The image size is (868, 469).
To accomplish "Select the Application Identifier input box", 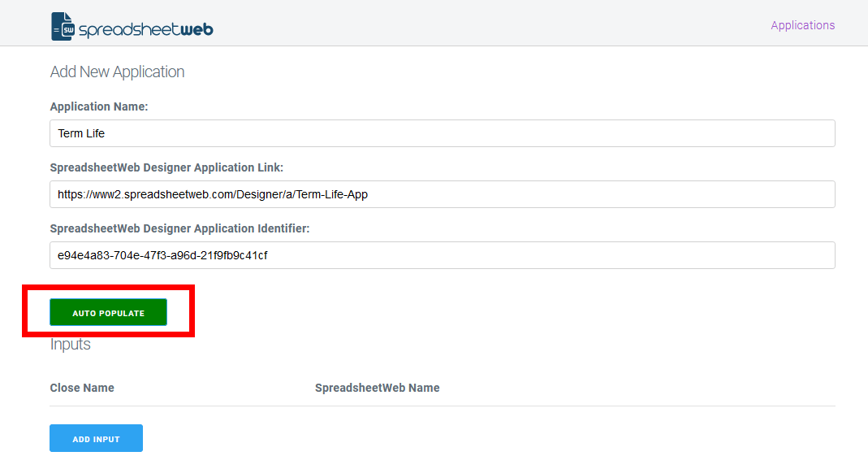I will click(443, 255).
